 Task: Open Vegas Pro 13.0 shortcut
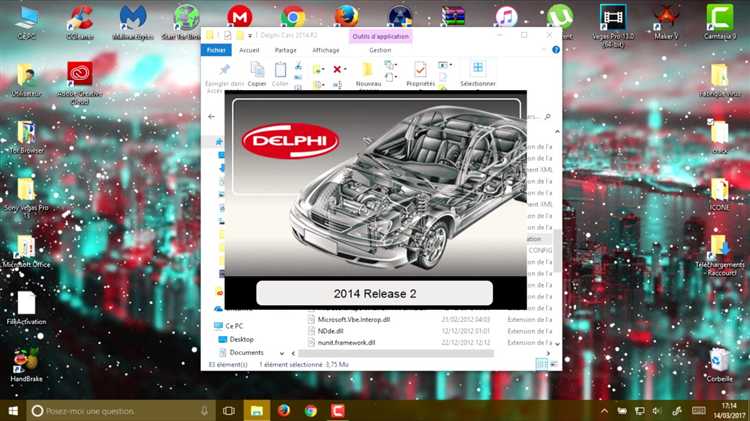613,25
